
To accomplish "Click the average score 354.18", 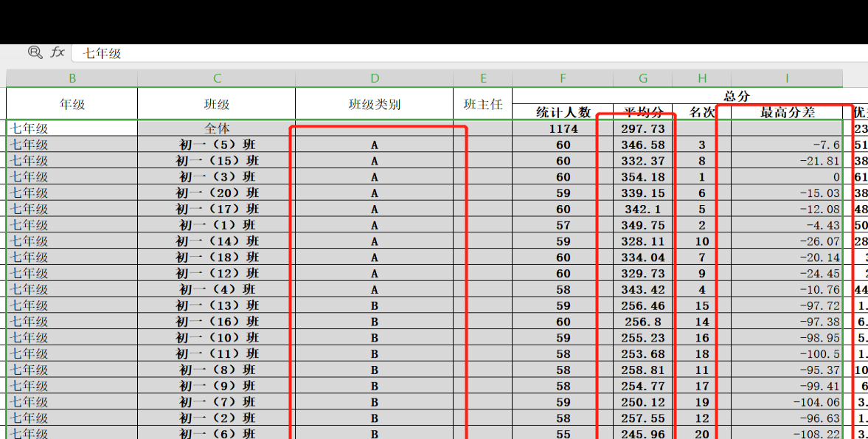I will tap(642, 176).
